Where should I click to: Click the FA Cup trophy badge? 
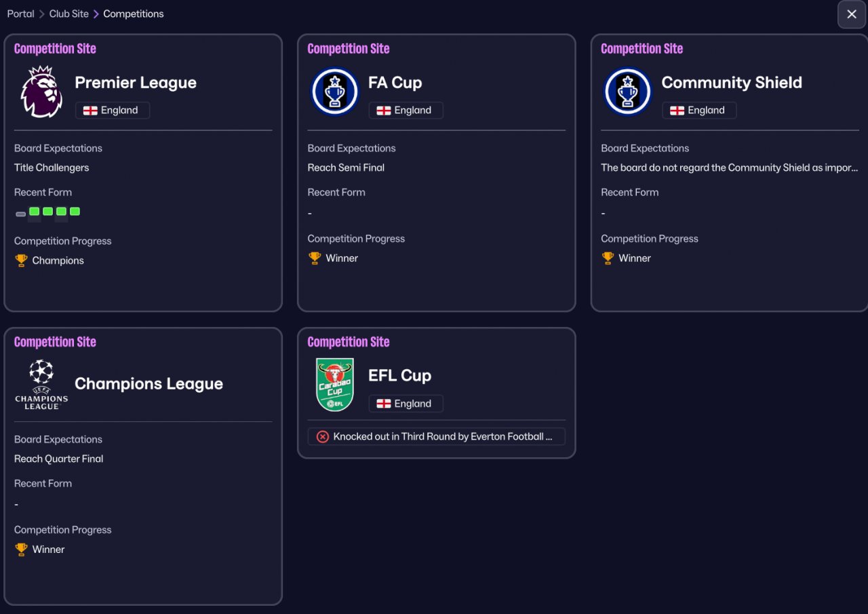(334, 92)
